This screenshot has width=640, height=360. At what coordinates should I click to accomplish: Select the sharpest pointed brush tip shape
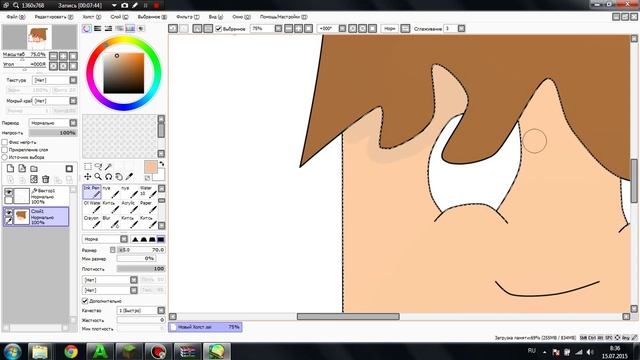point(135,239)
